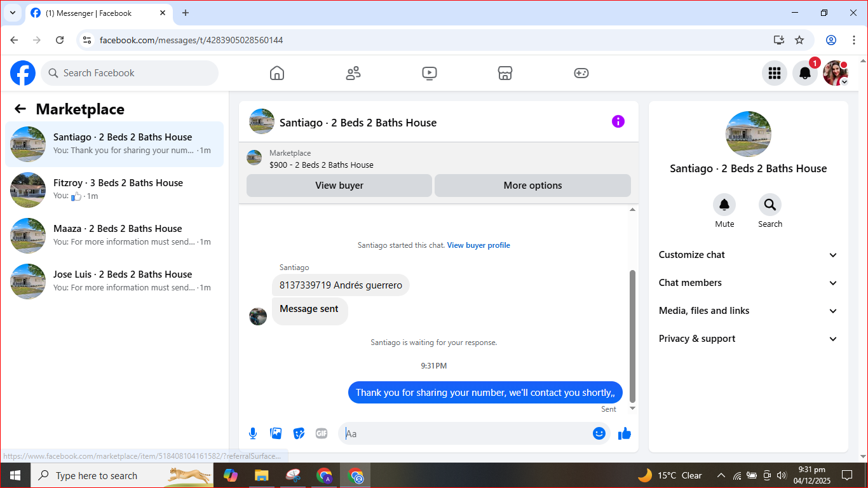
Task: Go back in browser history
Action: [15, 40]
